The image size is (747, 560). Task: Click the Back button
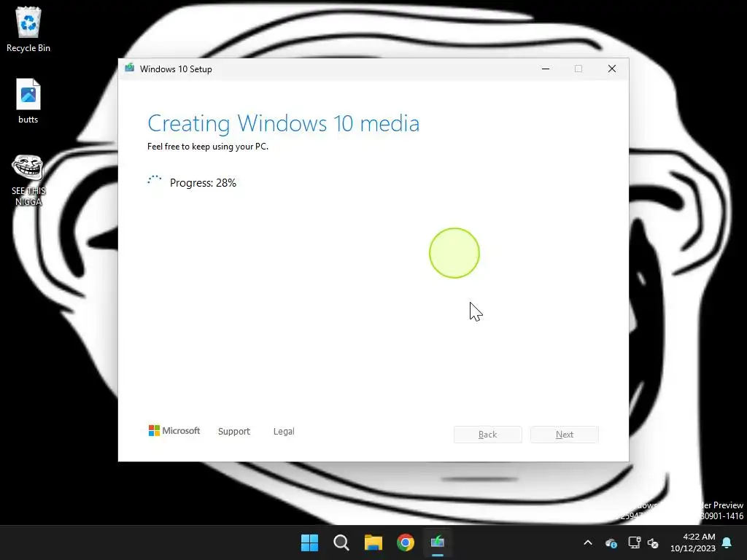(x=488, y=435)
